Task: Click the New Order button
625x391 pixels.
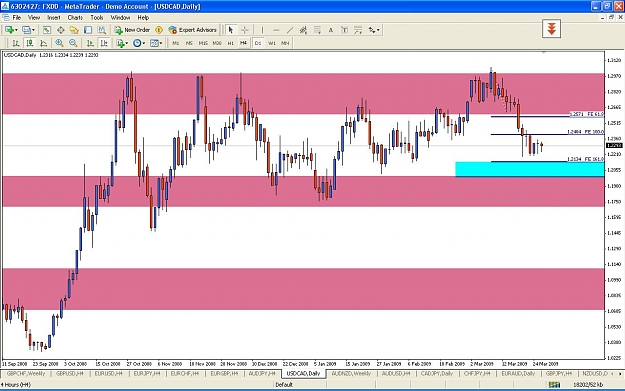Action: point(132,30)
